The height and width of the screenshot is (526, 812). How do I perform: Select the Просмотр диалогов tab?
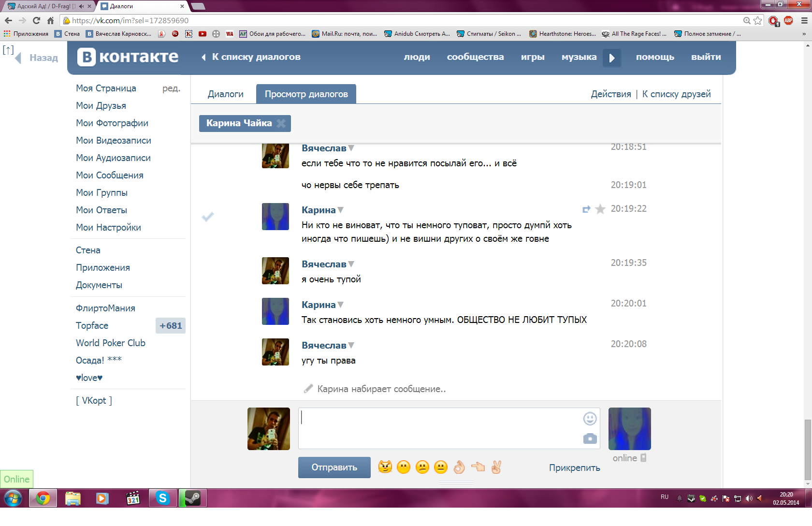click(x=306, y=94)
